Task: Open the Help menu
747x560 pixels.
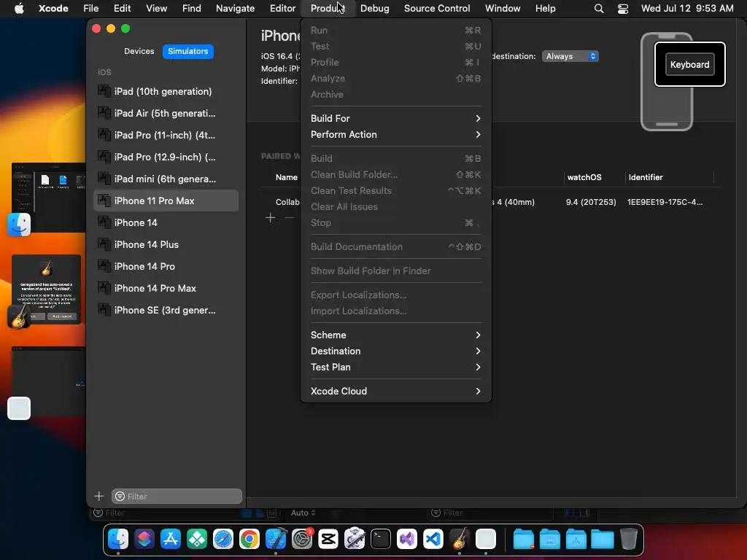Action: click(545, 9)
